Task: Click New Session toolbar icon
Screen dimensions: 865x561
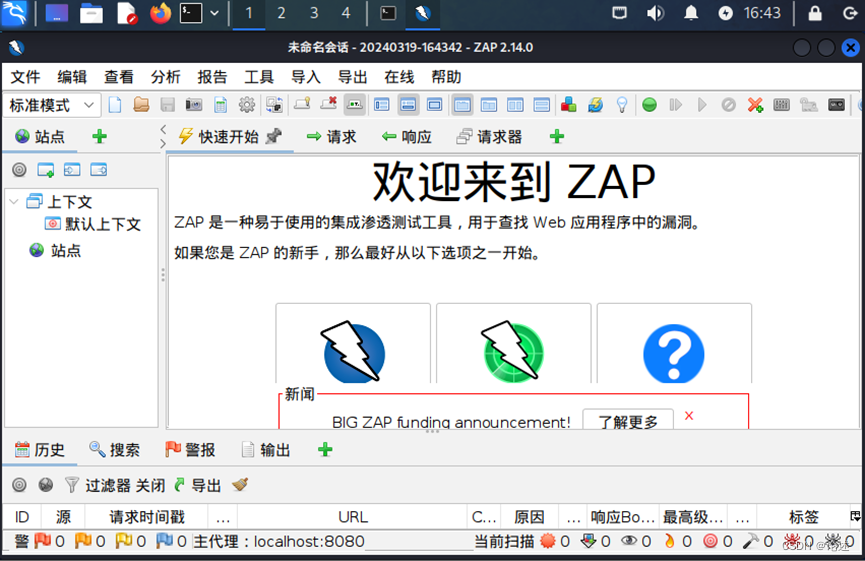Action: [115, 105]
